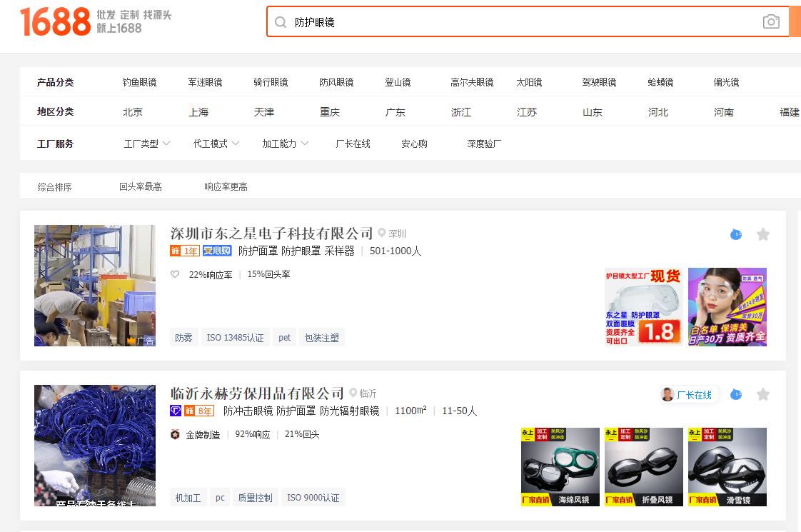Open 滑雪镜 product image
This screenshot has height=532, width=801.
[727, 467]
